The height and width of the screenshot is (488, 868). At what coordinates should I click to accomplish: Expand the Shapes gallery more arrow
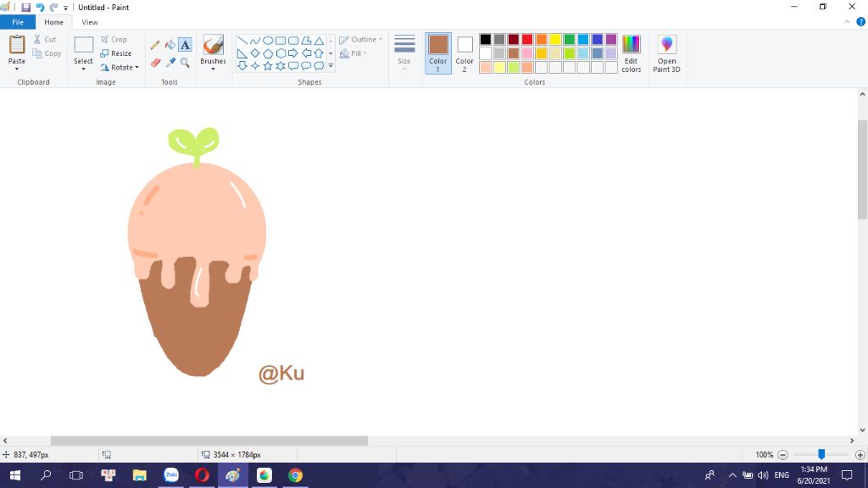(331, 66)
